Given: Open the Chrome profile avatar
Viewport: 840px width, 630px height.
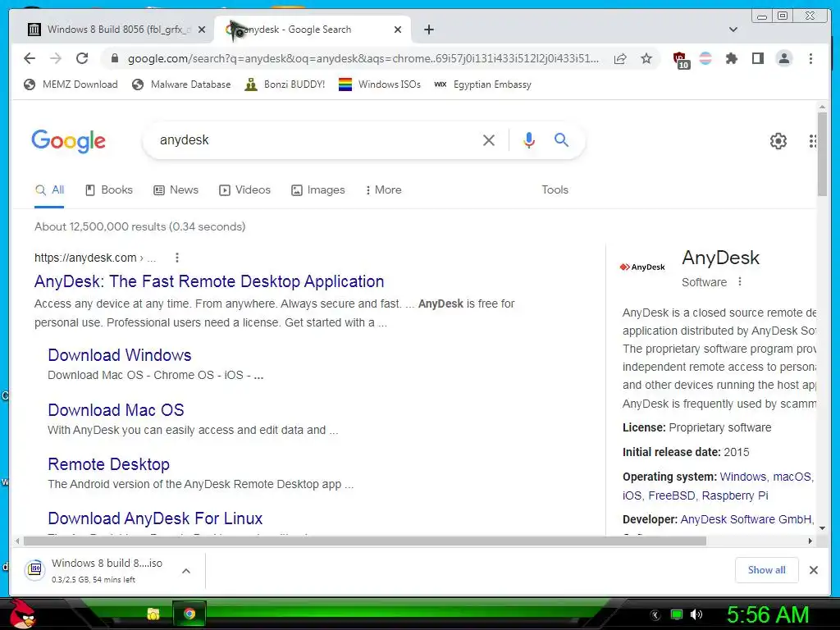Looking at the screenshot, I should click(x=783, y=58).
